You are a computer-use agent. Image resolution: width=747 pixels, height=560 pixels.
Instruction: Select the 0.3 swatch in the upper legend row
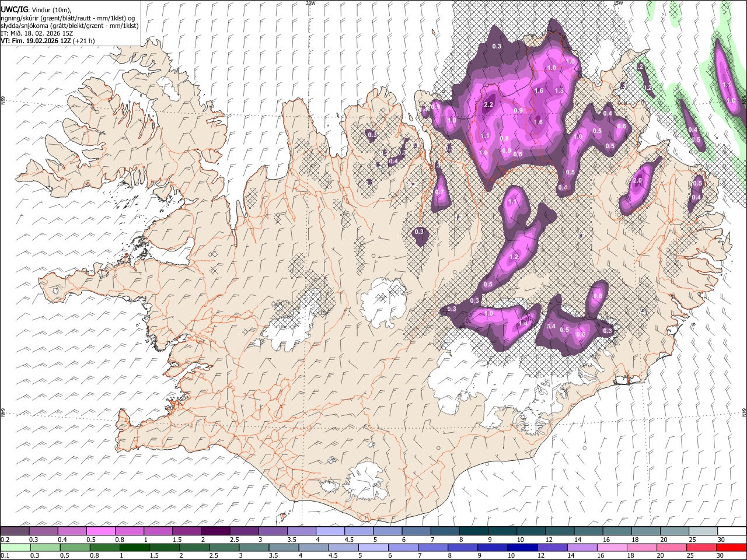(43, 531)
